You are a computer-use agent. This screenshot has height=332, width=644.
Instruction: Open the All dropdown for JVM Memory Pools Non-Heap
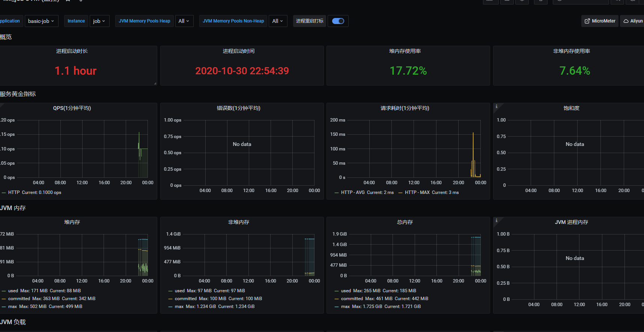click(x=278, y=21)
